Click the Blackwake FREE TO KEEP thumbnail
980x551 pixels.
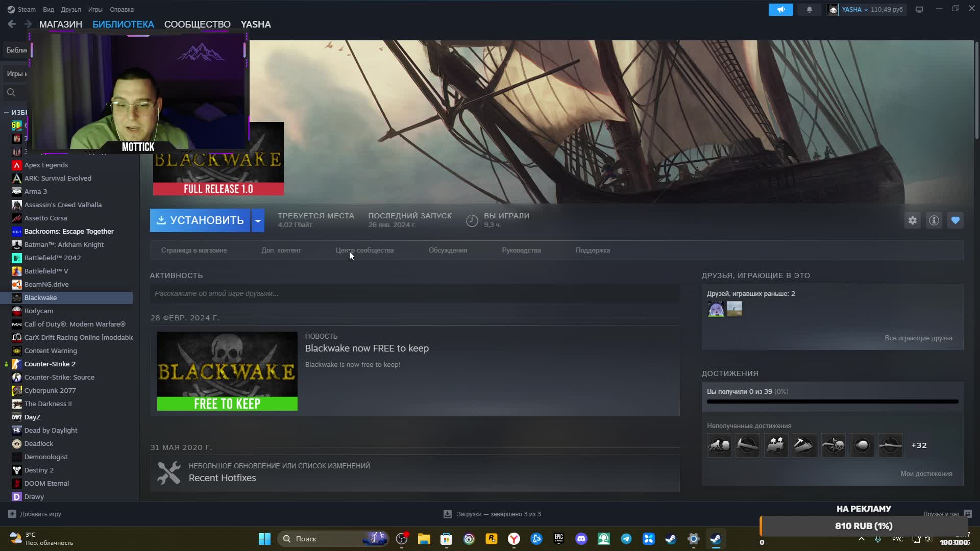click(227, 371)
